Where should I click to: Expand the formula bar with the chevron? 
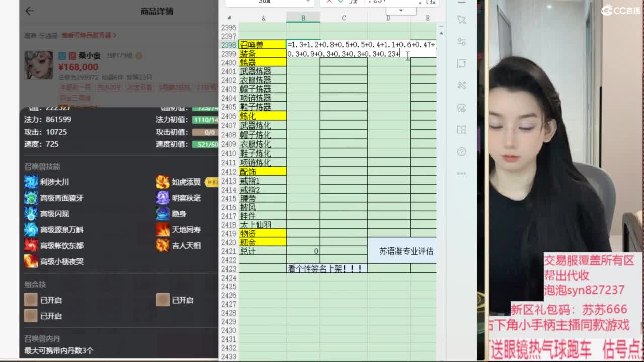point(401,10)
